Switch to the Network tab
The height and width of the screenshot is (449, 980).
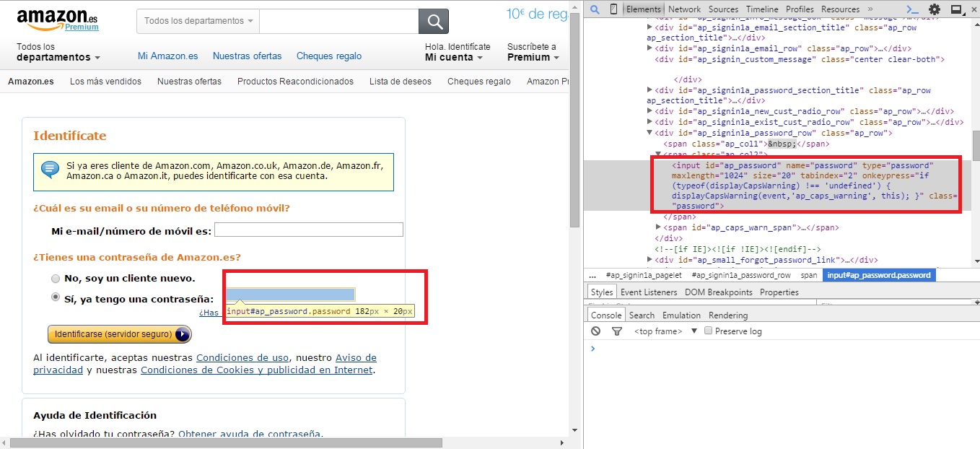(684, 9)
